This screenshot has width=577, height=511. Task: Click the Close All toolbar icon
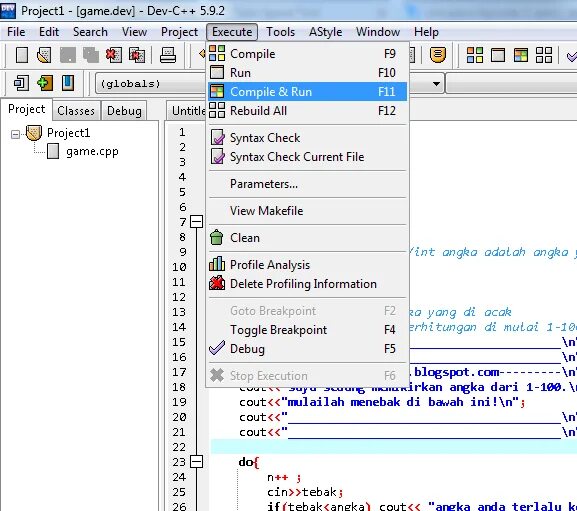[137, 55]
